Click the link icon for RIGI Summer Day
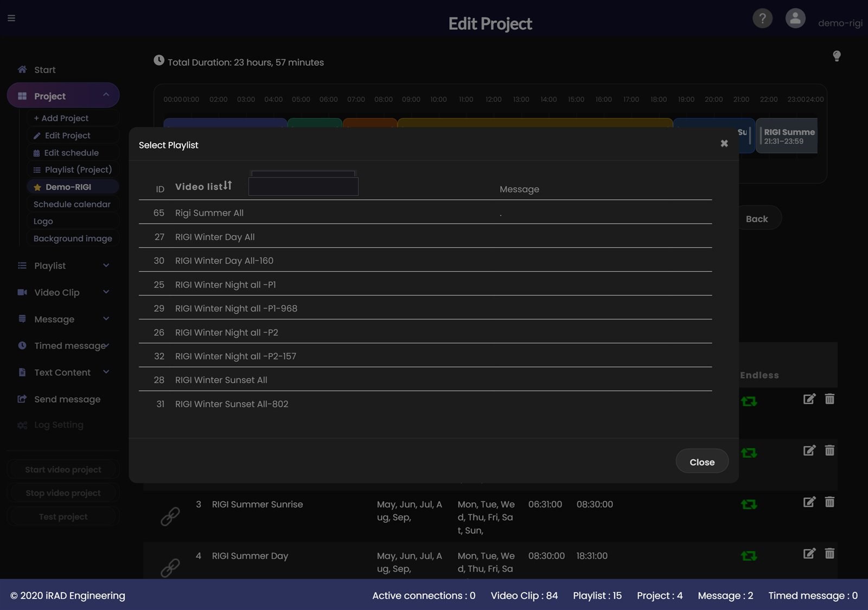The image size is (868, 610). [170, 568]
